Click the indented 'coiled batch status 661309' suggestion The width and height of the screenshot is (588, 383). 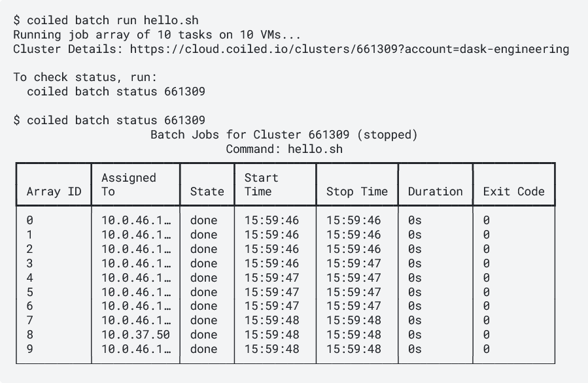(116, 92)
